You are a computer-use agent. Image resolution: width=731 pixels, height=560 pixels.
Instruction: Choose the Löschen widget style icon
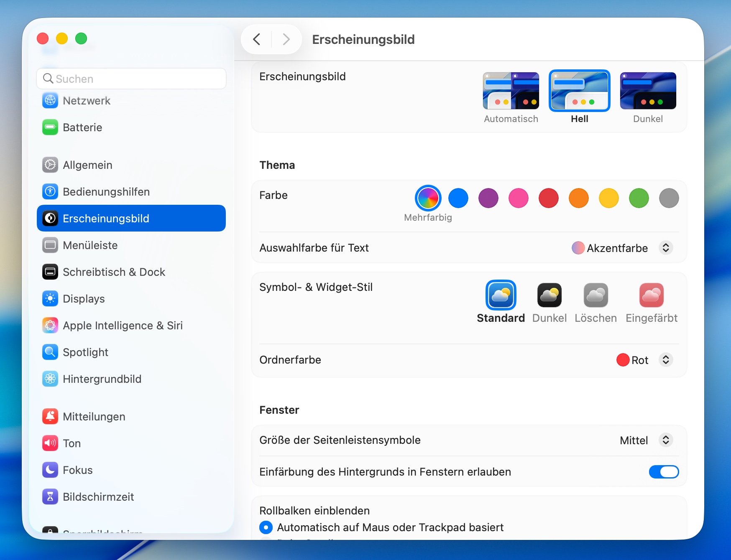pyautogui.click(x=596, y=295)
